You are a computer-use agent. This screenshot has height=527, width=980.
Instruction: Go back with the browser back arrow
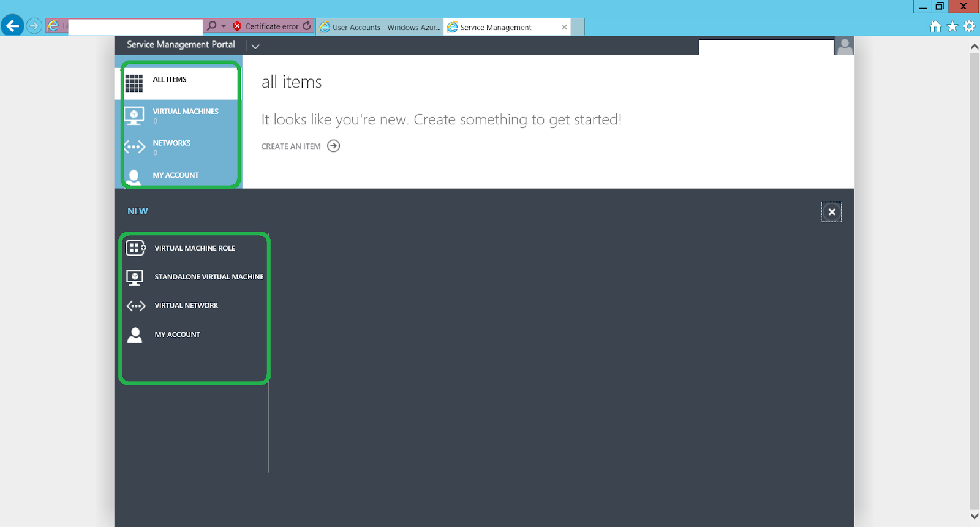[12, 26]
